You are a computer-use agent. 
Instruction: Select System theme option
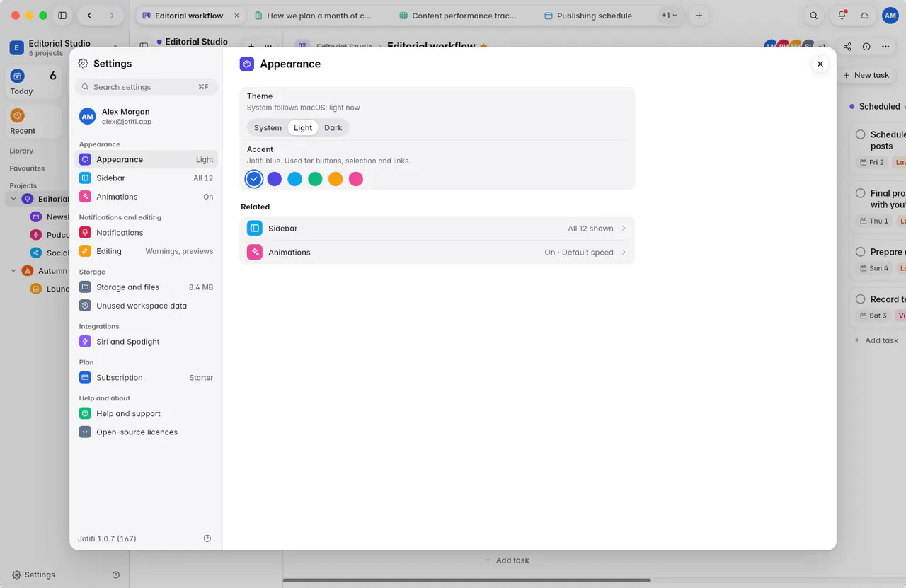pos(268,128)
